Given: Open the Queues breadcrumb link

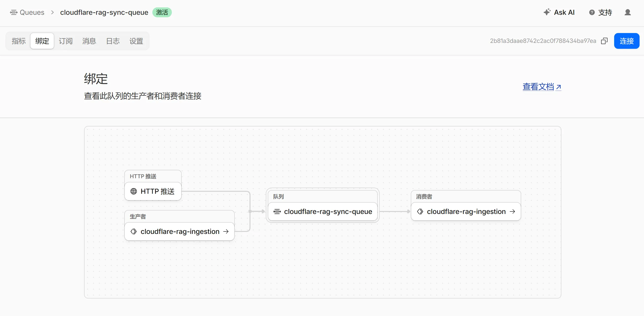Looking at the screenshot, I should (32, 12).
